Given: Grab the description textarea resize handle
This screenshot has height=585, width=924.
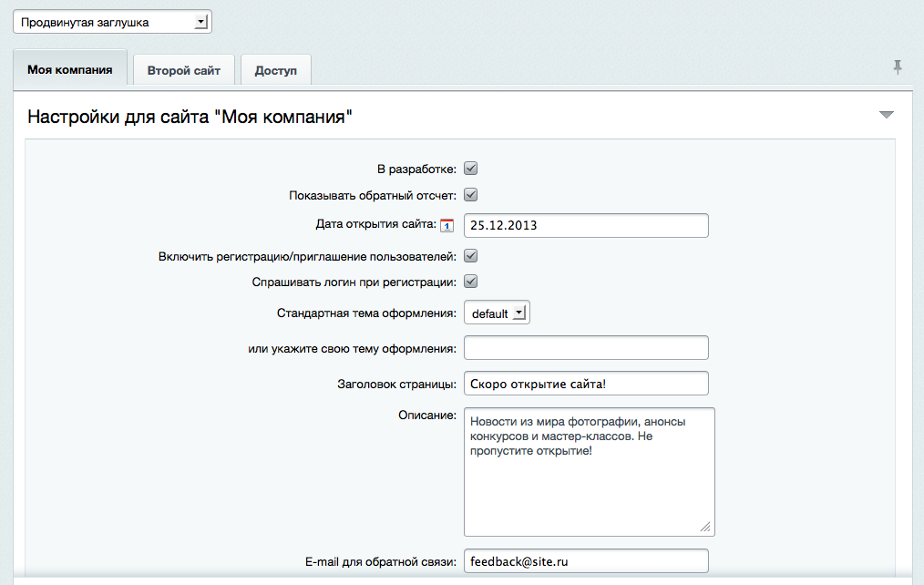Looking at the screenshot, I should point(705,527).
